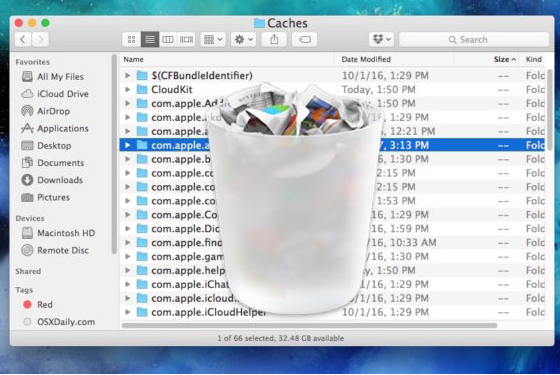Select the com.apple.Co folder row
This screenshot has height=375, width=560.
[332, 215]
